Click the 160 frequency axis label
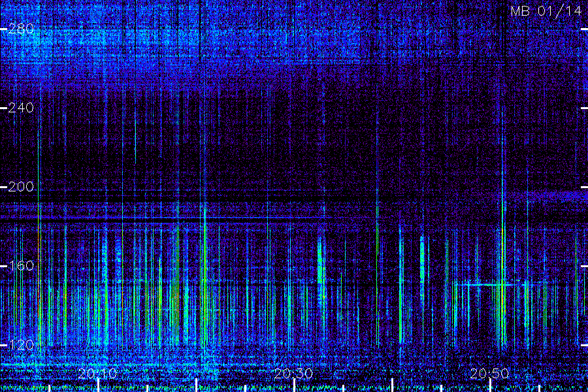Screen dimensions: 588x392 21,266
